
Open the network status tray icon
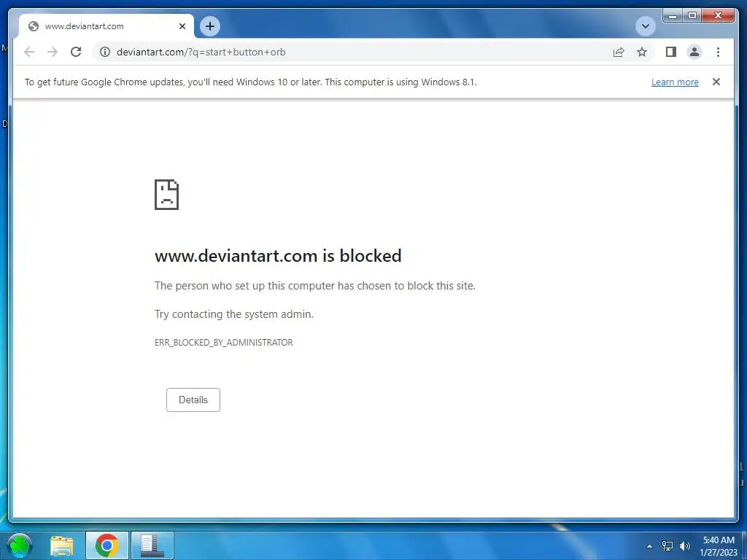click(667, 546)
